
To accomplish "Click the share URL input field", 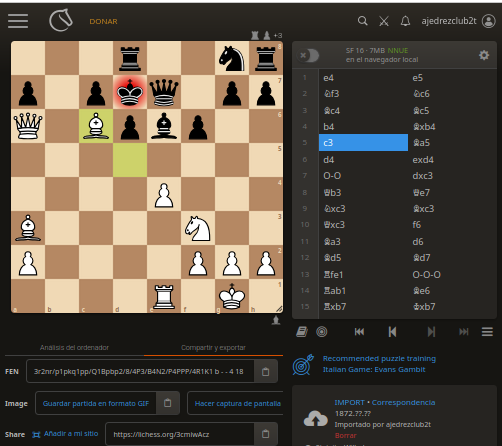I will coord(179,434).
